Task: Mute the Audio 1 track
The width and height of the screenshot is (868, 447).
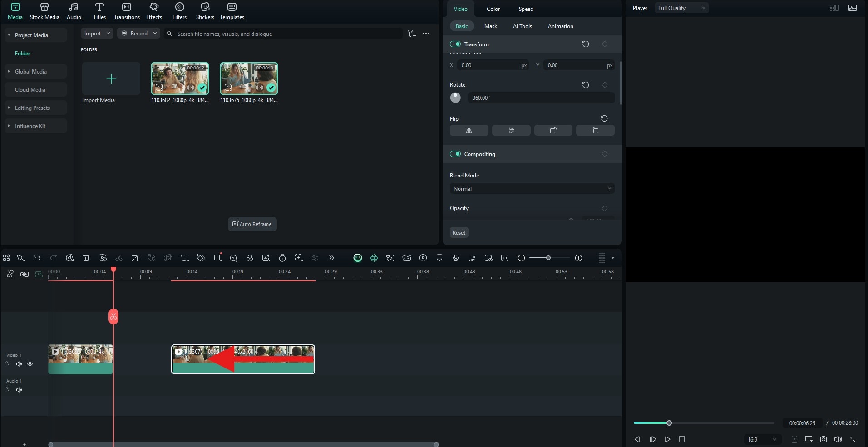Action: coord(19,390)
